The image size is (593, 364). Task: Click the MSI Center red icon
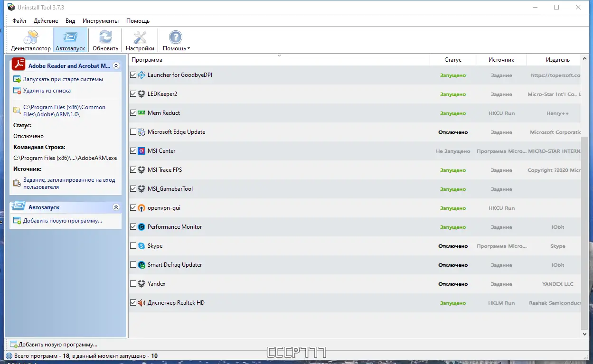[141, 151]
